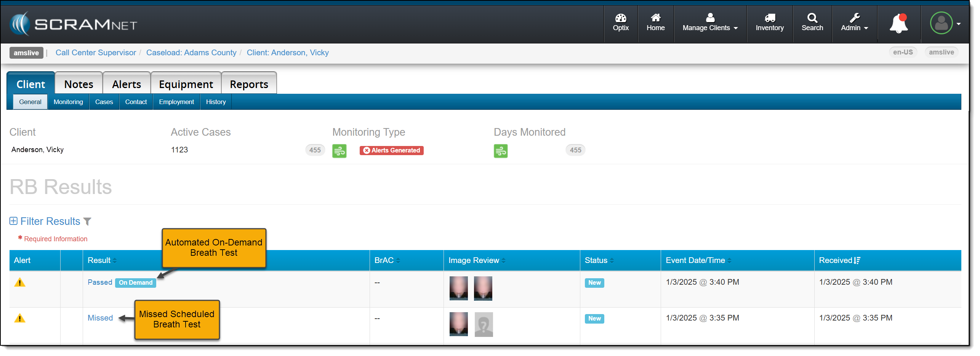Switch to the Equipment tab
This screenshot has width=980, height=356.
(x=186, y=84)
